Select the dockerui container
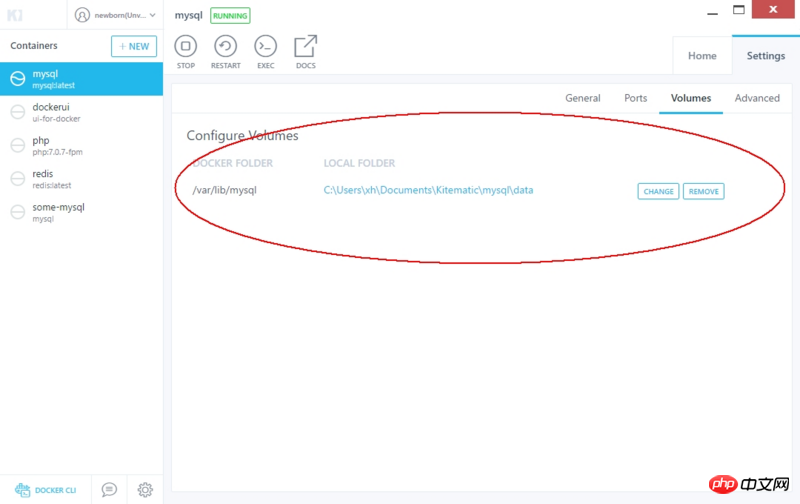 click(x=82, y=112)
